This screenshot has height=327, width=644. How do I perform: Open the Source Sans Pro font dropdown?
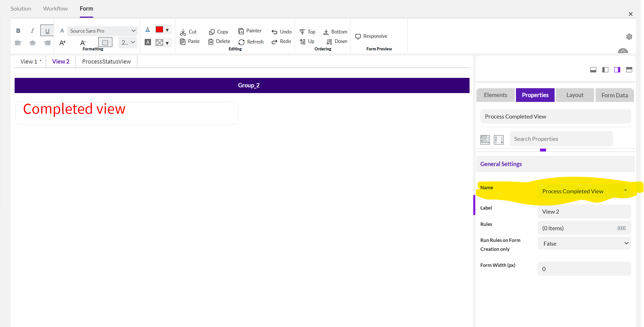point(102,31)
